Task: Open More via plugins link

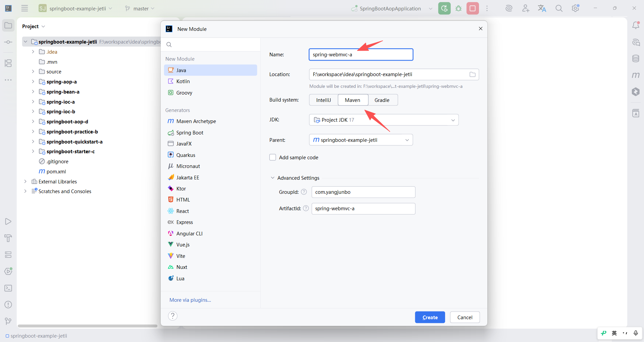Action: point(190,300)
